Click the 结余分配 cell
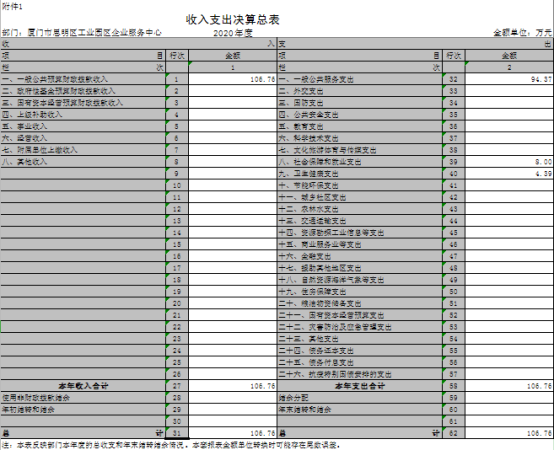Viewport: 554px width, 451px height. (x=360, y=398)
